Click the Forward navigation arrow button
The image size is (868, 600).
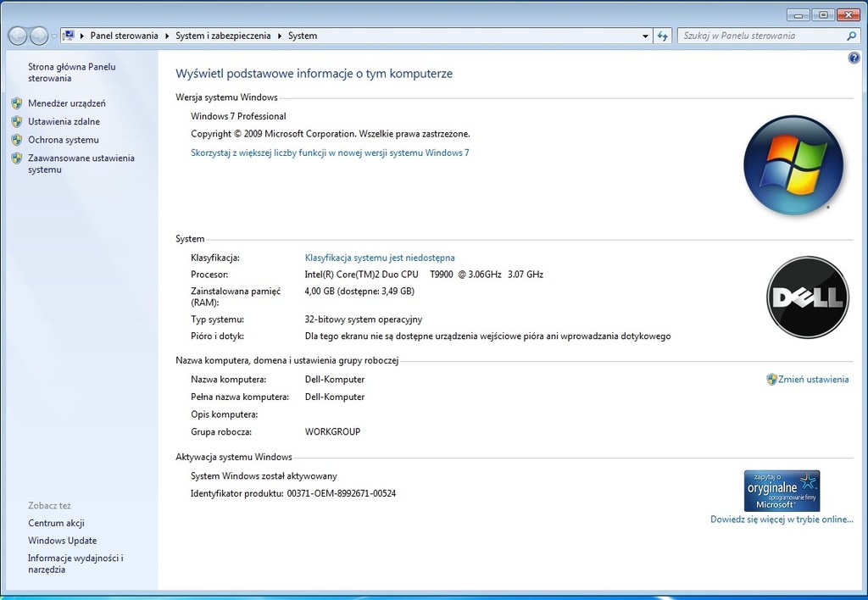click(x=39, y=36)
